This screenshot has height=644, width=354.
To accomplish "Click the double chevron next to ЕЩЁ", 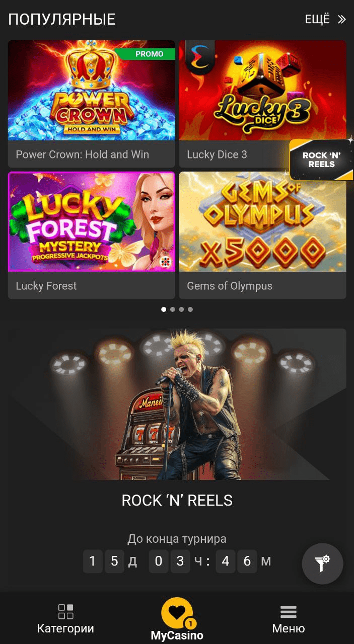I will (x=342, y=20).
